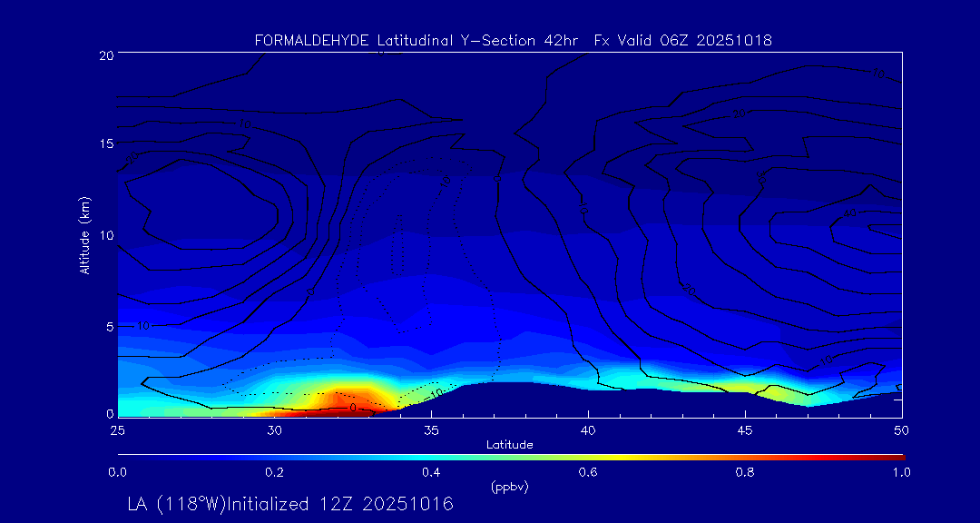Click the '(ppbv)' units label
Viewport: 980px width, 523px height.
pos(509,488)
